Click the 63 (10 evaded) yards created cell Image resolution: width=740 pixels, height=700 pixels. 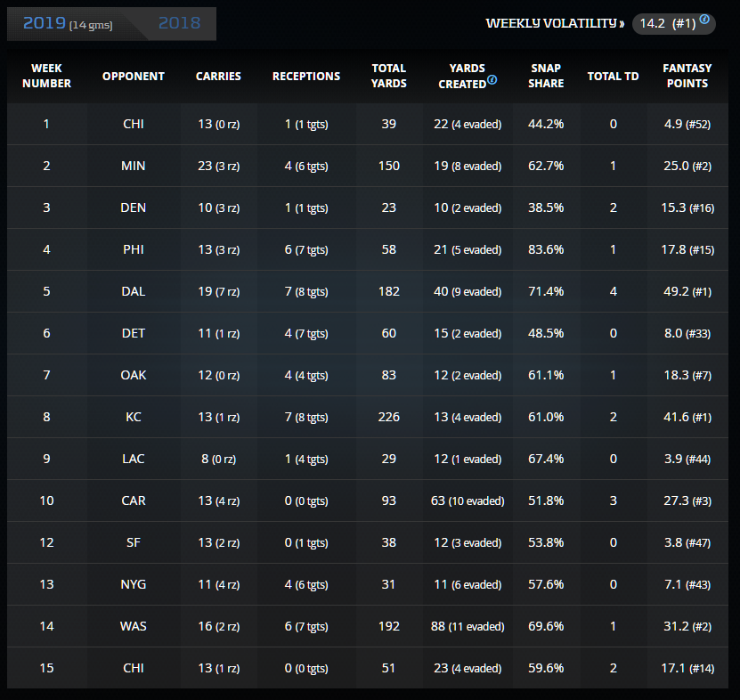click(468, 501)
